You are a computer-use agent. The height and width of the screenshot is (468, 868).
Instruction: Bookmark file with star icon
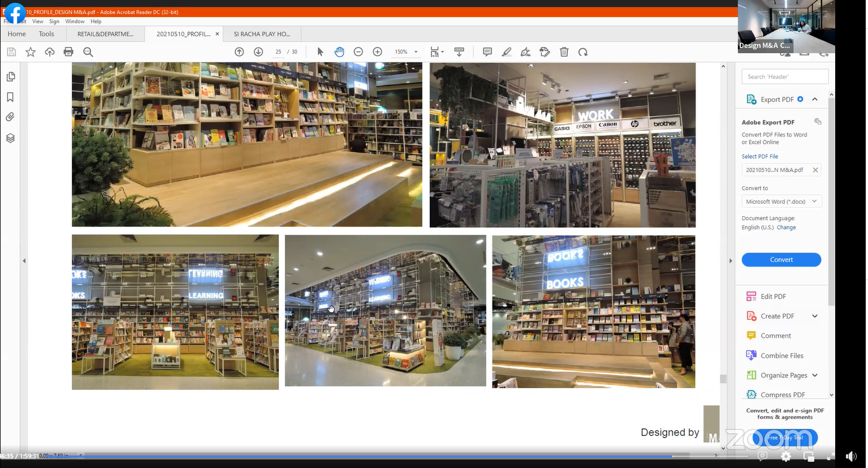pyautogui.click(x=31, y=52)
